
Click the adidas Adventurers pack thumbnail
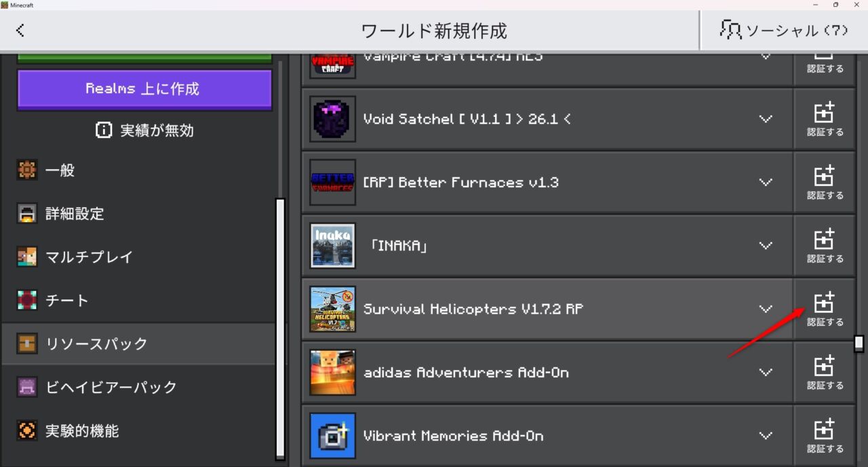(333, 373)
